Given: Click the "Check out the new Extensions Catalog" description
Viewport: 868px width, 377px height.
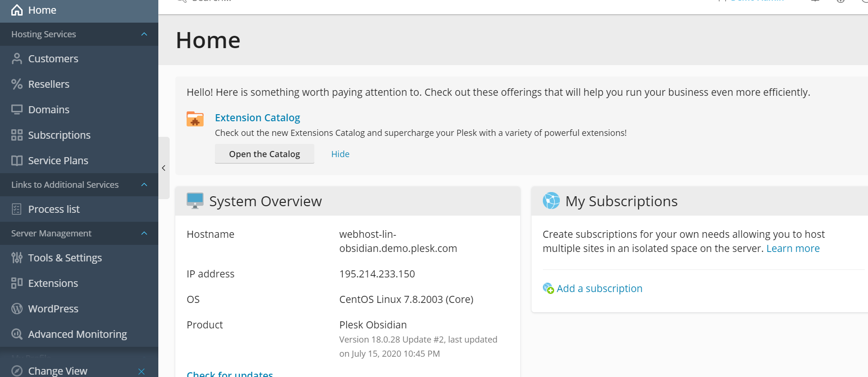Looking at the screenshot, I should (421, 133).
